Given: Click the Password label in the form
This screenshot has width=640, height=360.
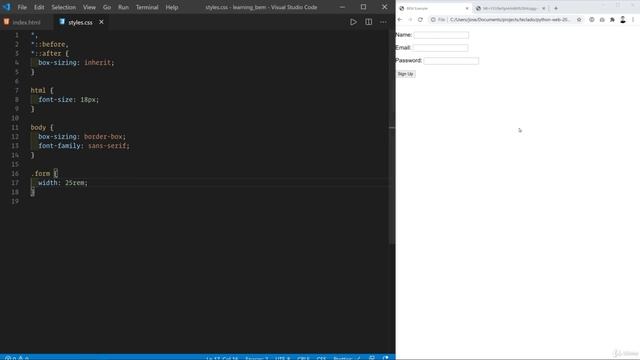Looking at the screenshot, I should click(x=409, y=60).
